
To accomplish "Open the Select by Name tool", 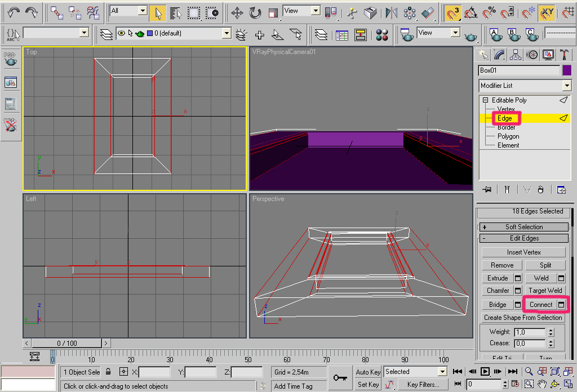I will (x=176, y=14).
